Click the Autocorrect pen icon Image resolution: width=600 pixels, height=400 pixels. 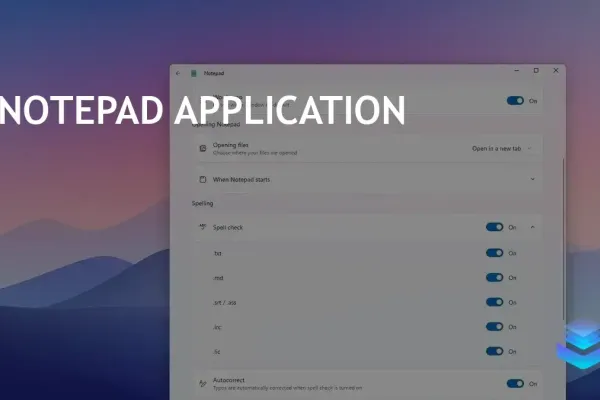coord(203,384)
